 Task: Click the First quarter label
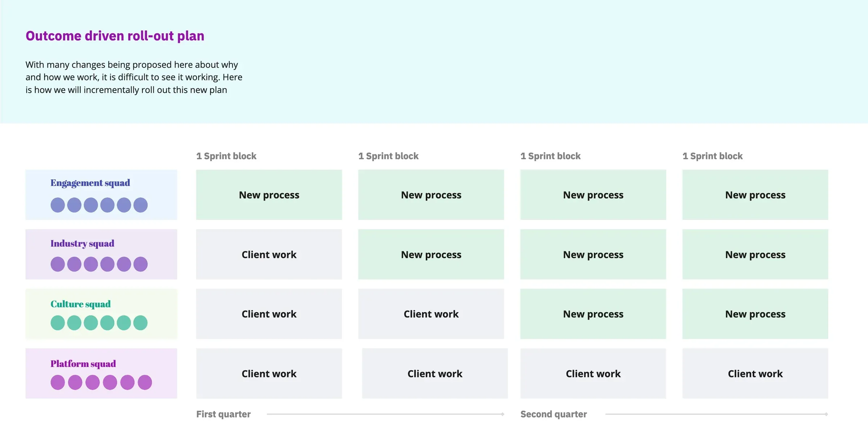pyautogui.click(x=223, y=414)
